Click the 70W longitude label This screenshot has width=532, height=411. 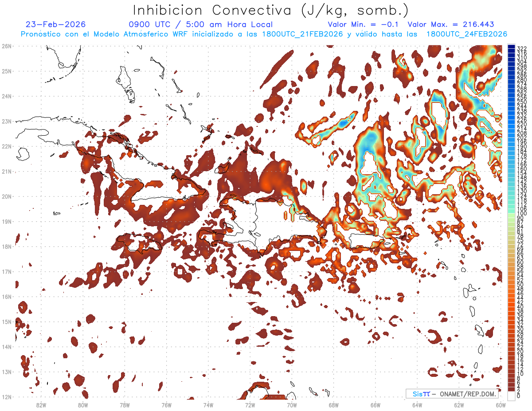(x=292, y=405)
